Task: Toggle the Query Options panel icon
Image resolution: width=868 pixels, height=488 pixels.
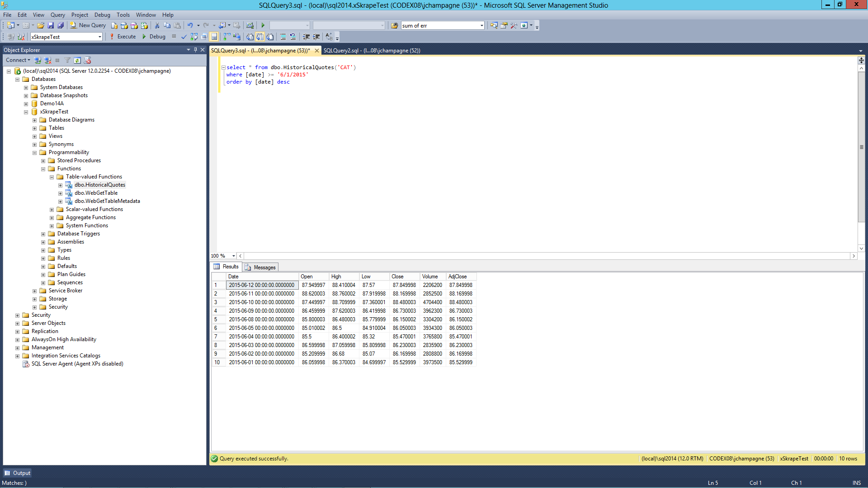Action: click(204, 37)
